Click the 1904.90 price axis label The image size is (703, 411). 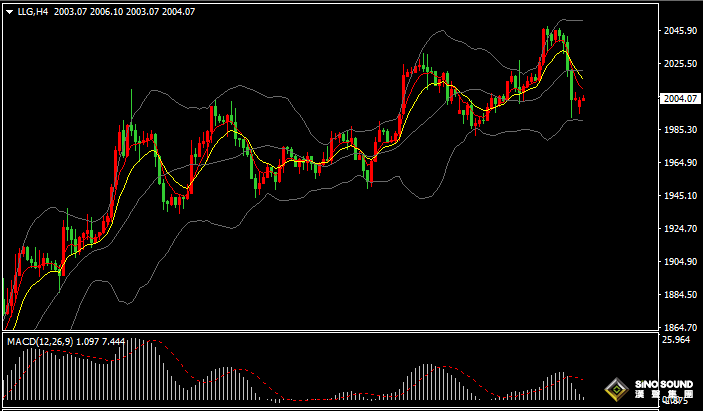coord(679,262)
